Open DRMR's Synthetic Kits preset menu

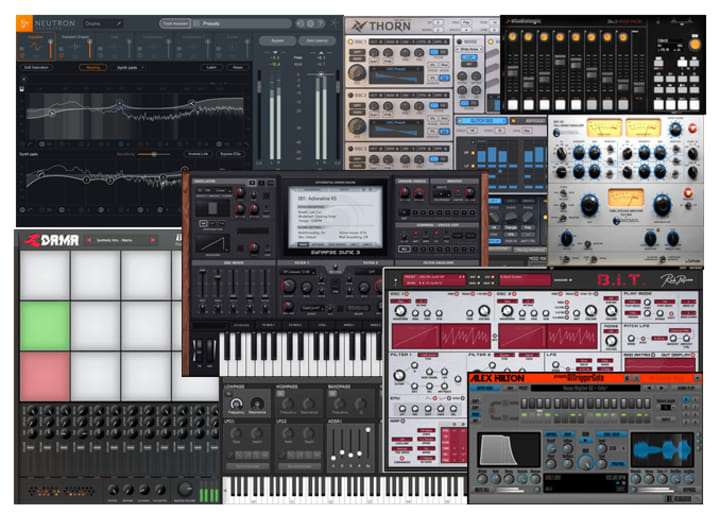[x=121, y=240]
